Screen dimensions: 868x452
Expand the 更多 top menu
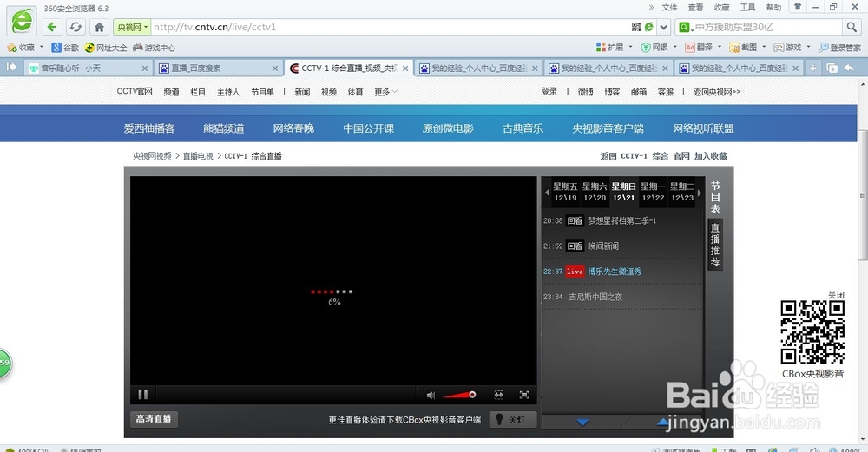tap(385, 92)
